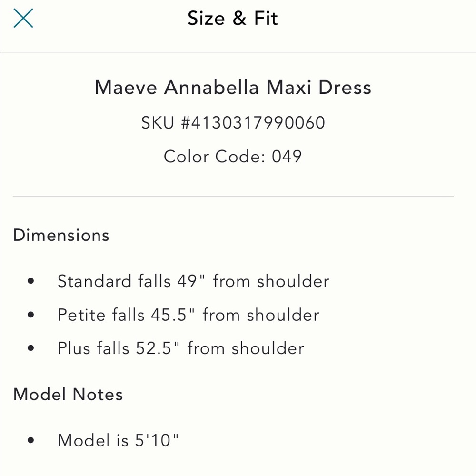The height and width of the screenshot is (476, 476).
Task: Click the bullet icon beside Petite
Action: 31,315
